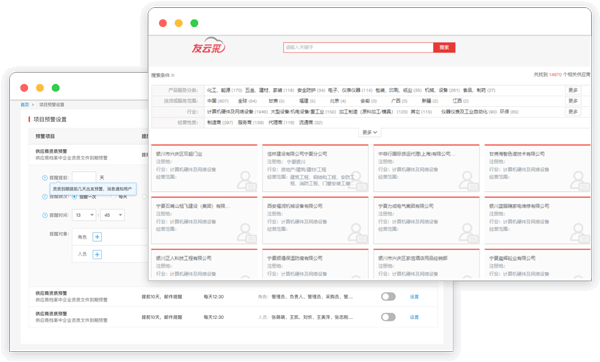Image resolution: width=600 pixels, height=362 pixels.
Task: Filter business type by 服务商
Action: (251, 122)
